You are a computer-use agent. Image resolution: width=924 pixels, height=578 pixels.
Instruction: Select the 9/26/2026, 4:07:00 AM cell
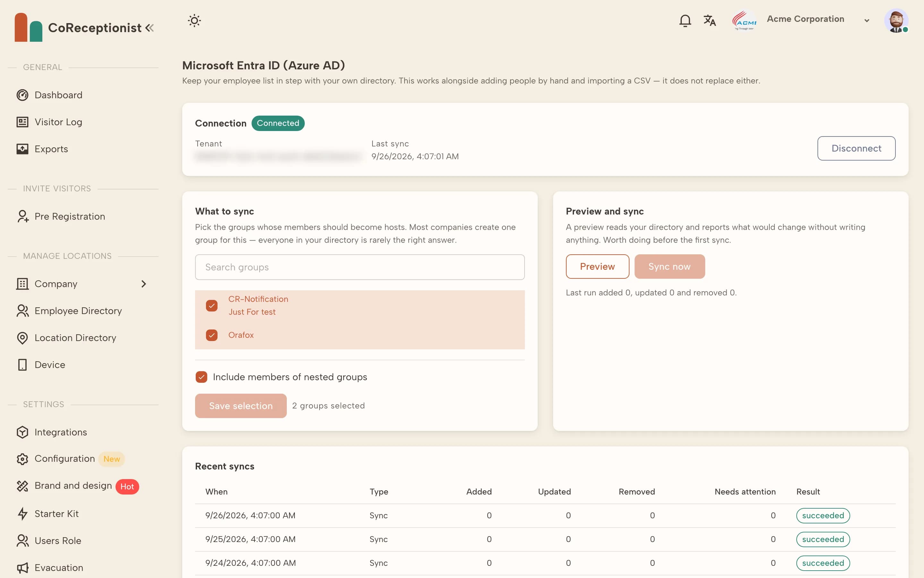251,516
